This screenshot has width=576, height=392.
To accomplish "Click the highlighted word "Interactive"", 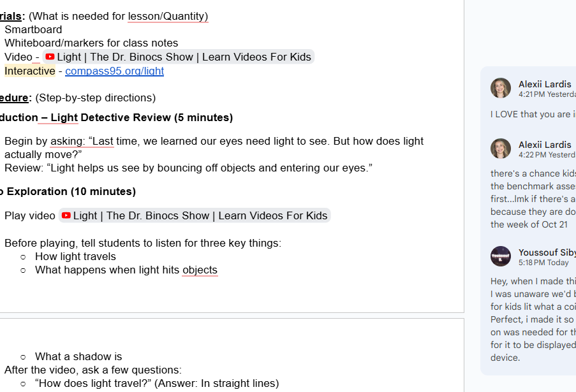I will click(30, 71).
